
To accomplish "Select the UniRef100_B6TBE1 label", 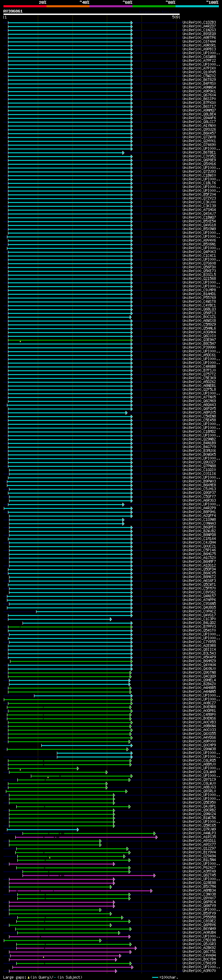I will point(199,153).
